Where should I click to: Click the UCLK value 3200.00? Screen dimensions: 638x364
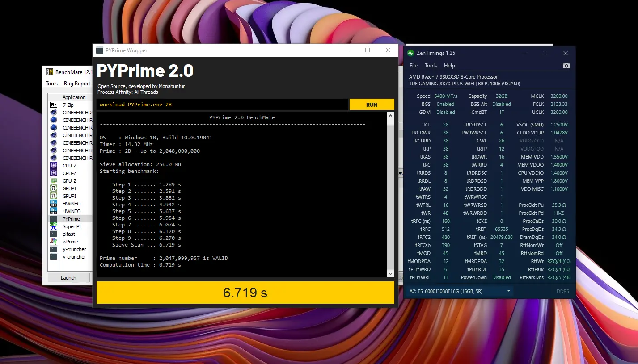(x=559, y=112)
